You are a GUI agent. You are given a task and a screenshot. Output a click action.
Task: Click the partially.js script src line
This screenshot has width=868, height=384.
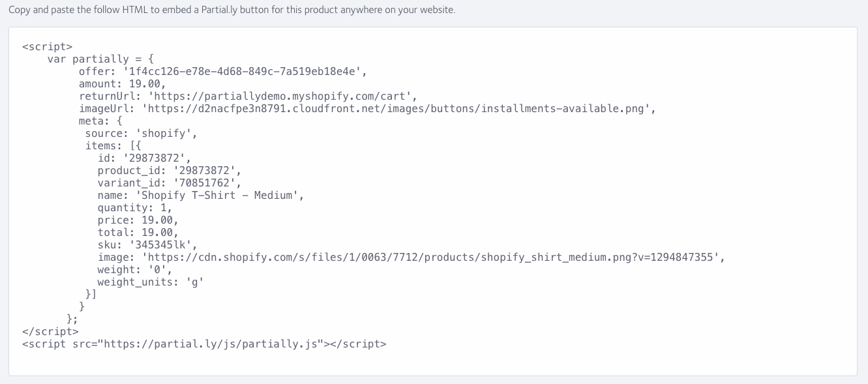click(204, 344)
